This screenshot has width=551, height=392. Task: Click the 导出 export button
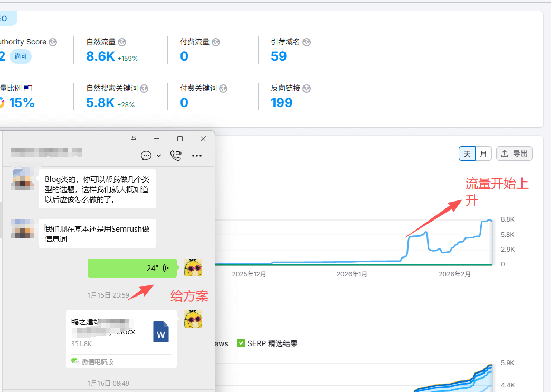click(x=514, y=154)
